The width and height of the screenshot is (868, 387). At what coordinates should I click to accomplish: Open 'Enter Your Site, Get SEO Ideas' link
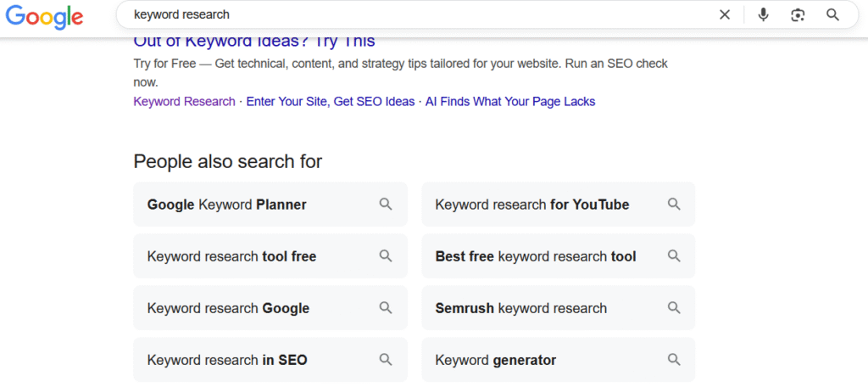click(x=331, y=102)
